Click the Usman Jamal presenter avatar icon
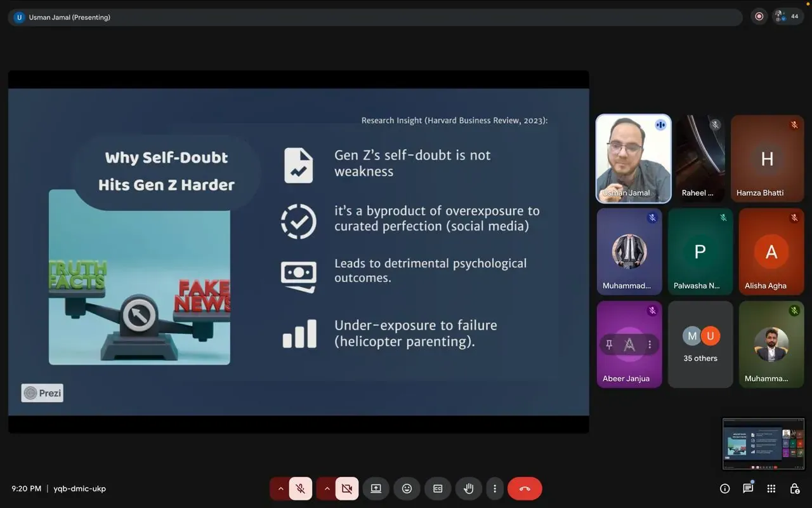The height and width of the screenshot is (508, 812). click(19, 17)
